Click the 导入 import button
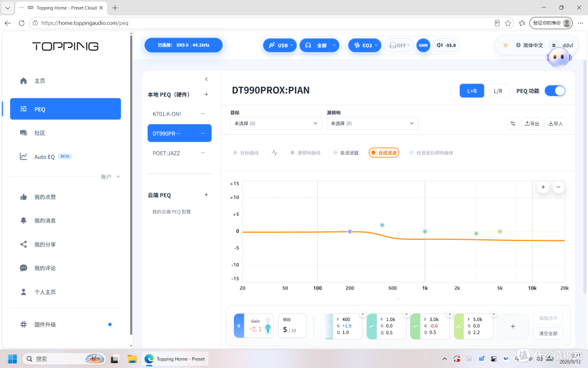The height and width of the screenshot is (368, 588). (555, 124)
